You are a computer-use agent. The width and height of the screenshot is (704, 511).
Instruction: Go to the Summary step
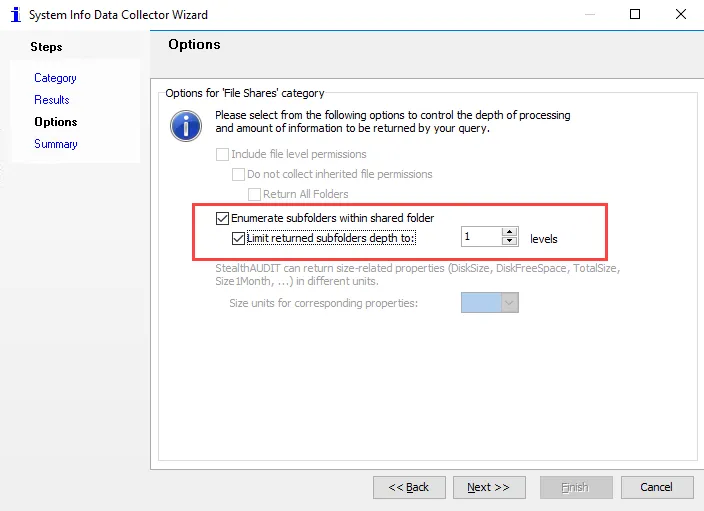click(x=56, y=144)
